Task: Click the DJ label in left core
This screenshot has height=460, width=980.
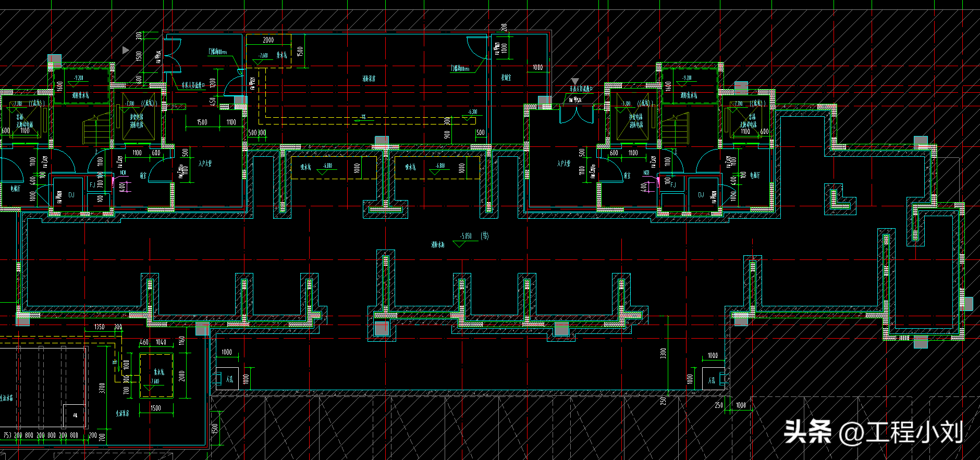Action: coord(71,195)
